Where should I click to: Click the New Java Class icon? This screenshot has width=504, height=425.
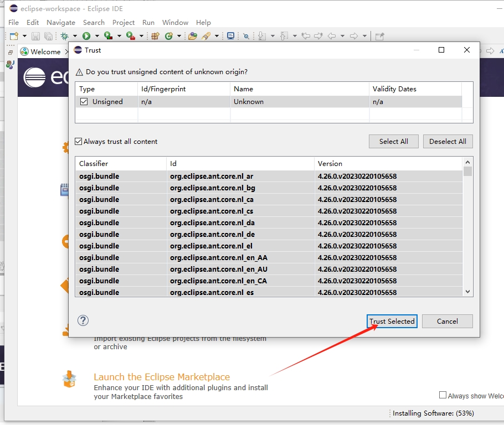169,36
